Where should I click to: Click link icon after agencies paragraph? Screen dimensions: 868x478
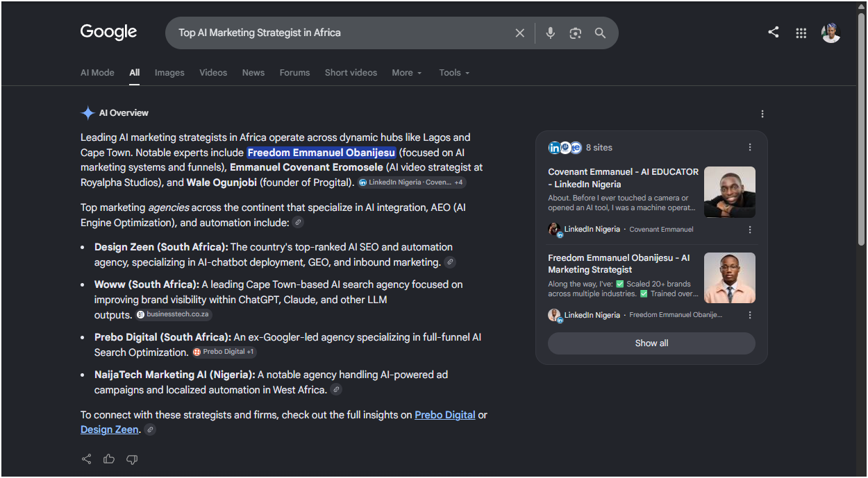click(298, 223)
